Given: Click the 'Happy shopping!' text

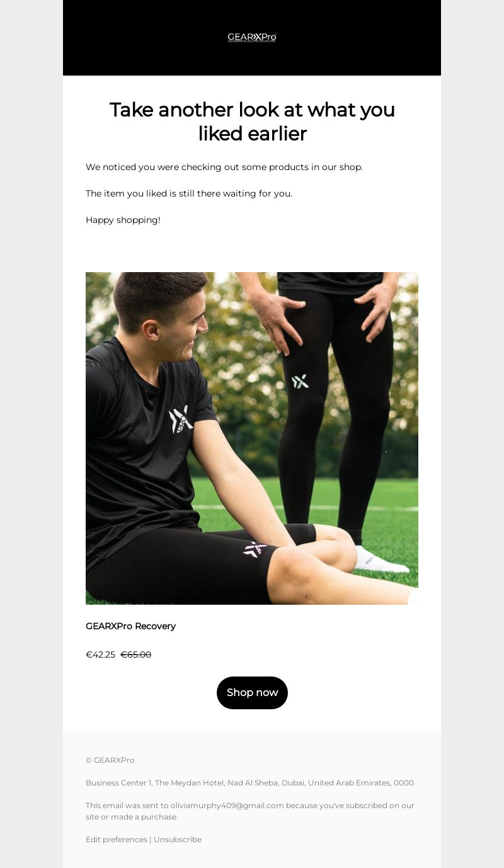Looking at the screenshot, I should point(123,220).
